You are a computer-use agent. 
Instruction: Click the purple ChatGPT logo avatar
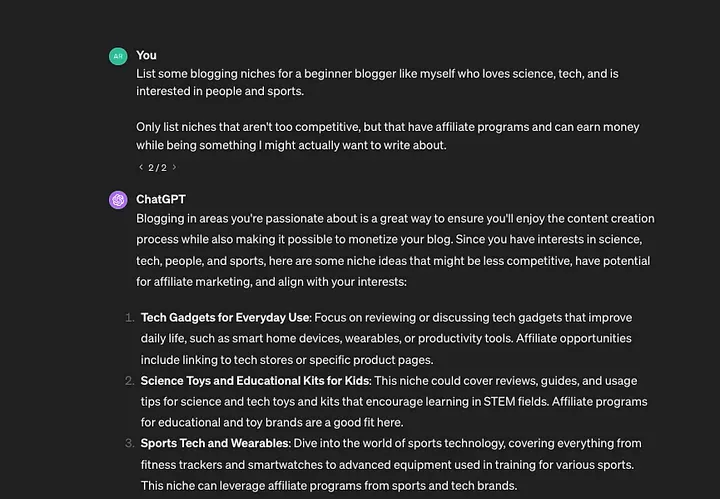pos(118,200)
